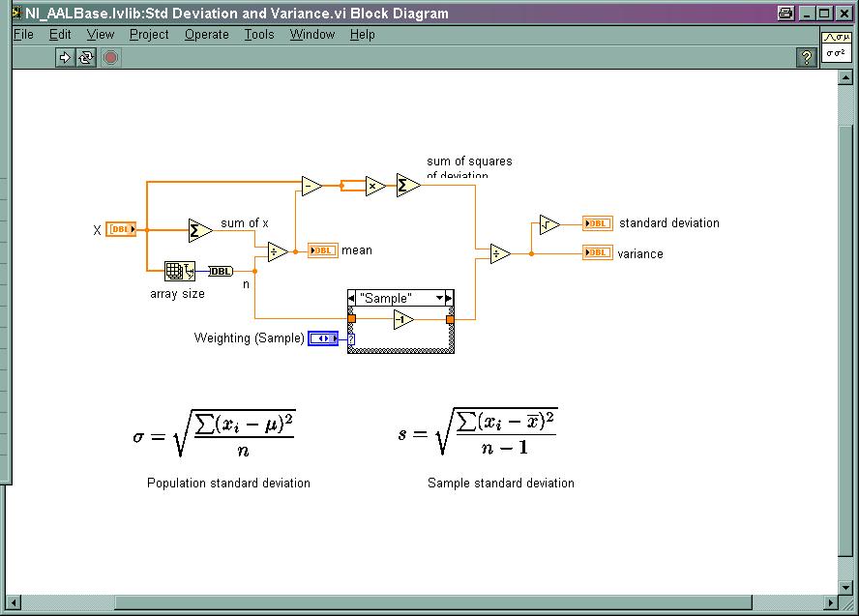Select the To DBL conversion node
Viewport: 859px width, 616px height.
(221, 271)
